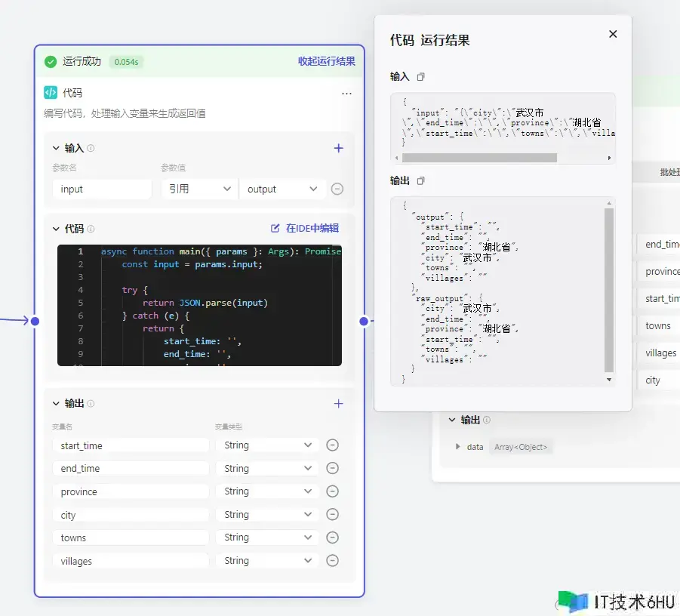Click 收起运行结果 to hide results
The width and height of the screenshot is (680, 616).
(x=326, y=61)
